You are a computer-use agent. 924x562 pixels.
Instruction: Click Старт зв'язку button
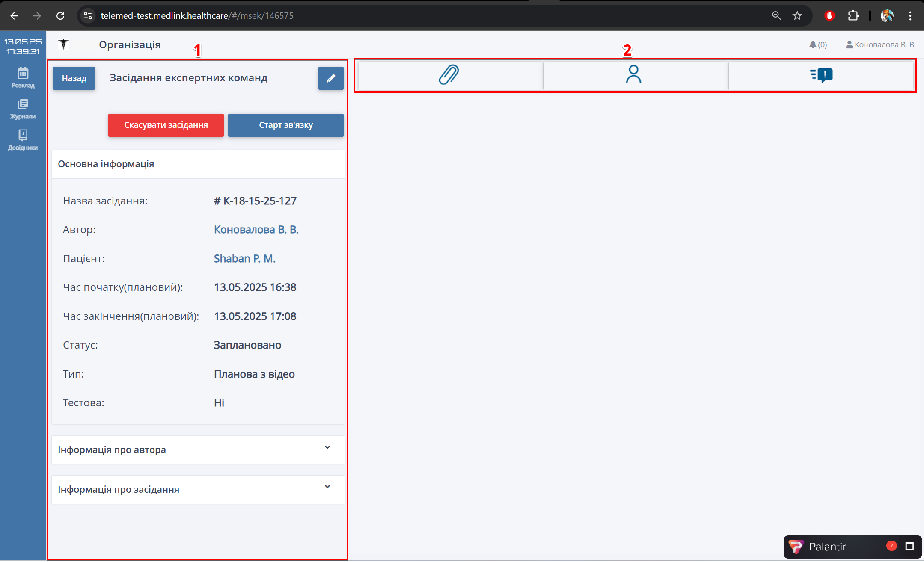285,125
